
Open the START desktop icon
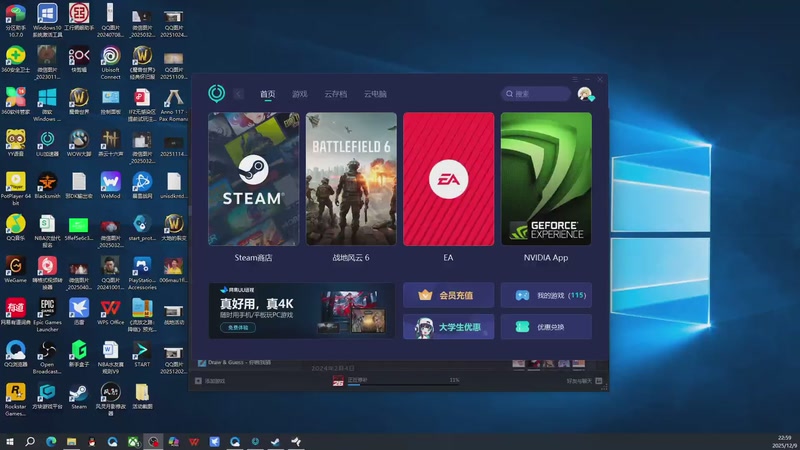[x=142, y=354]
